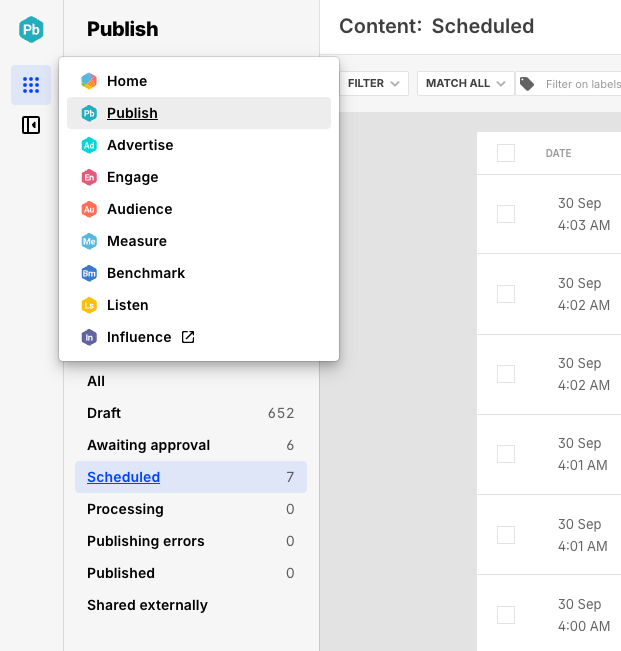This screenshot has height=651, width=621.
Task: Check the first 30 Sep 4:01 AM row
Action: 506,454
